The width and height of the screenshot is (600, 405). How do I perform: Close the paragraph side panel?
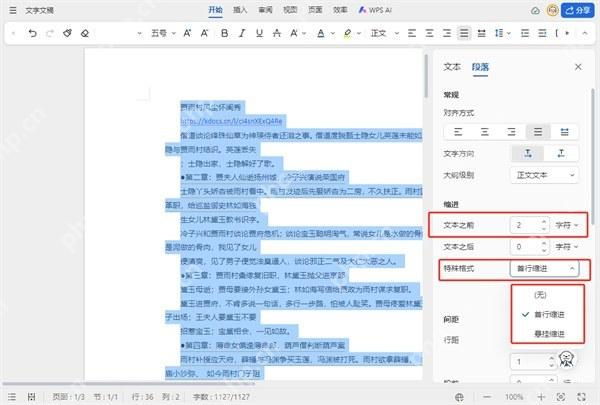pos(578,67)
